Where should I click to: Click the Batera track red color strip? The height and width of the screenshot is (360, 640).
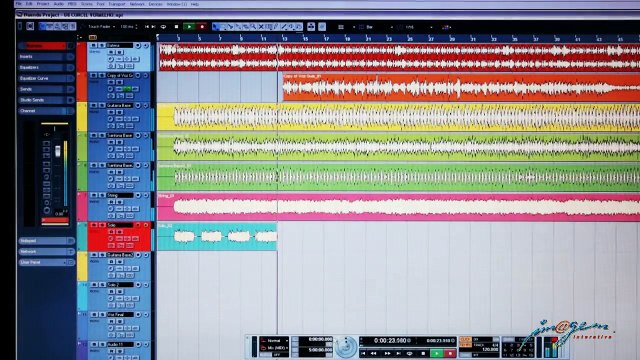point(82,57)
